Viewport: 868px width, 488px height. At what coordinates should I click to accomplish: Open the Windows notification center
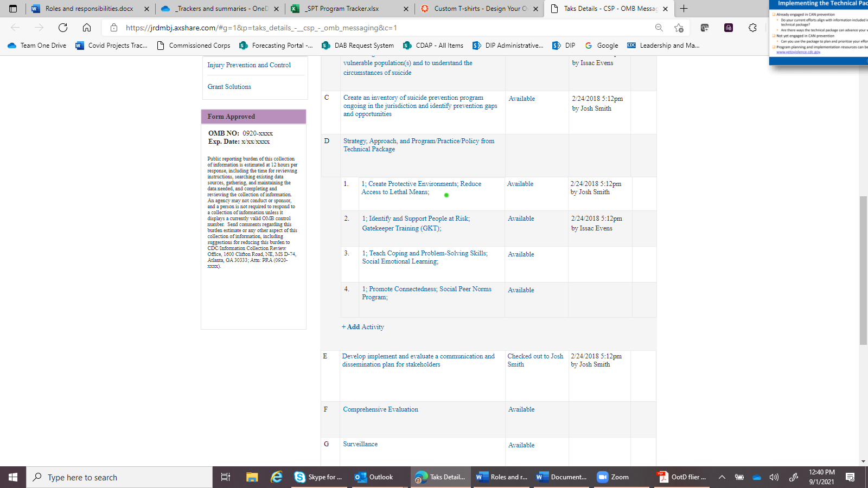[850, 477]
